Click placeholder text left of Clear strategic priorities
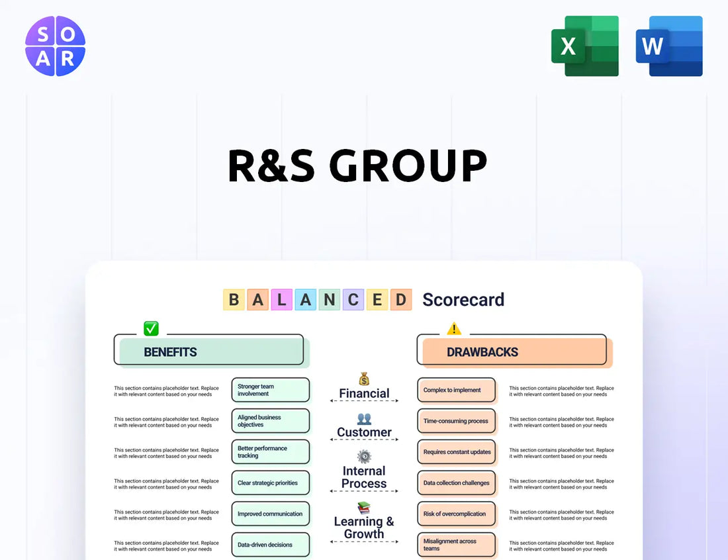Viewport: 728px width, 560px height. click(166, 484)
